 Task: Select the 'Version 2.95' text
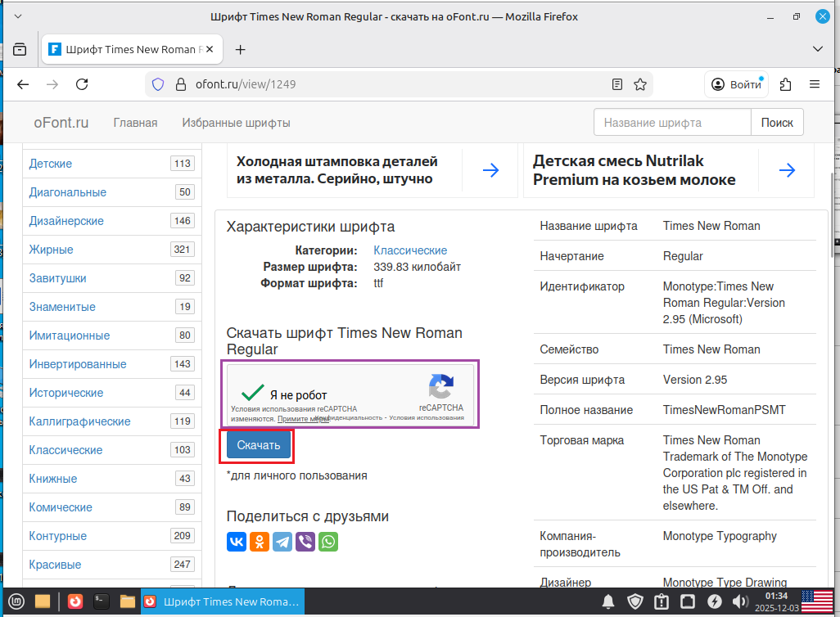coord(695,380)
